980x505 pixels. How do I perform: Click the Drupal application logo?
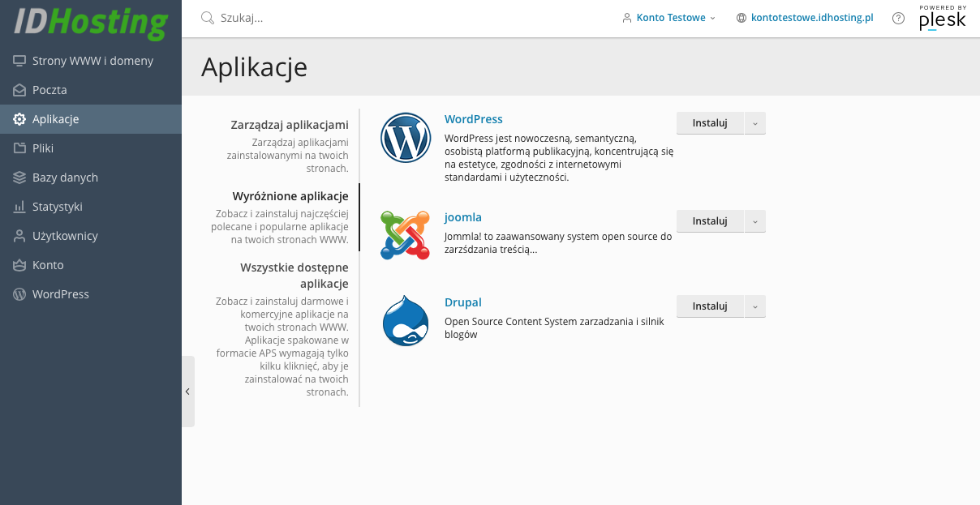(x=406, y=320)
